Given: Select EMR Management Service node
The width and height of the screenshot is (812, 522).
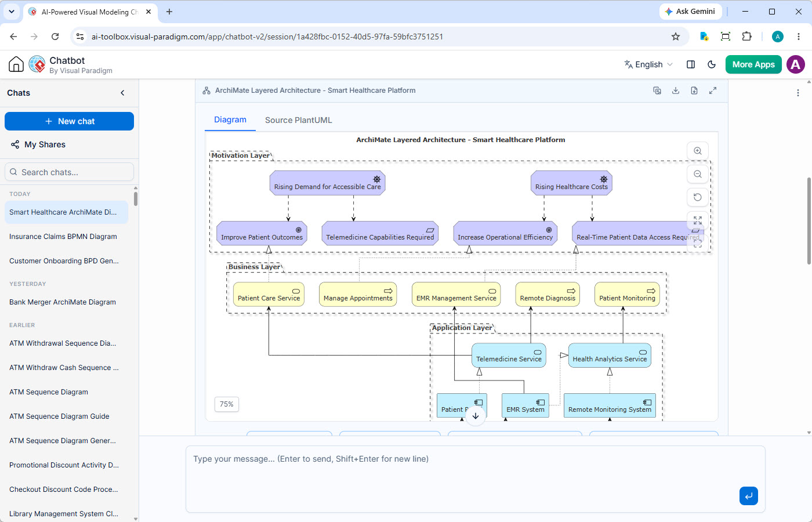Looking at the screenshot, I should click(456, 294).
